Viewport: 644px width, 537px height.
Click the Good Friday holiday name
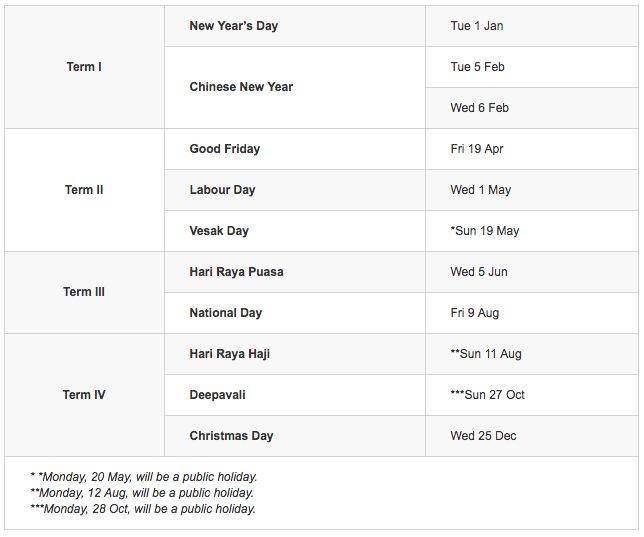(224, 149)
